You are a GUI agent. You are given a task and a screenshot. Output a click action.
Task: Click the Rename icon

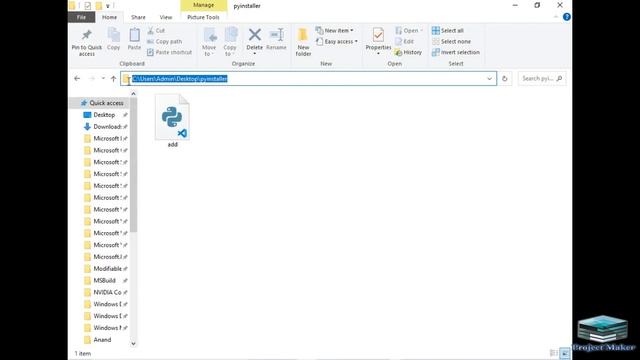(x=276, y=35)
